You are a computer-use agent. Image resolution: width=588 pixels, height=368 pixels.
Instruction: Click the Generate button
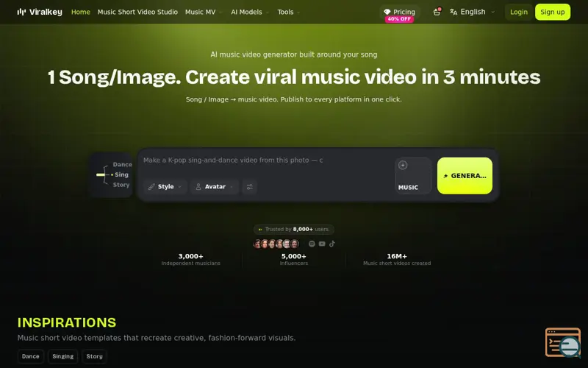click(465, 176)
